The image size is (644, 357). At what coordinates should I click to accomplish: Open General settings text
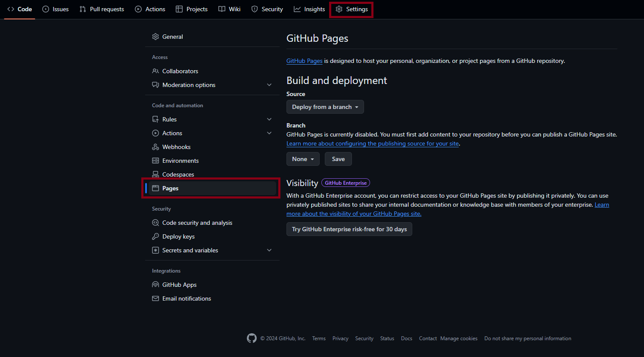[x=173, y=37]
